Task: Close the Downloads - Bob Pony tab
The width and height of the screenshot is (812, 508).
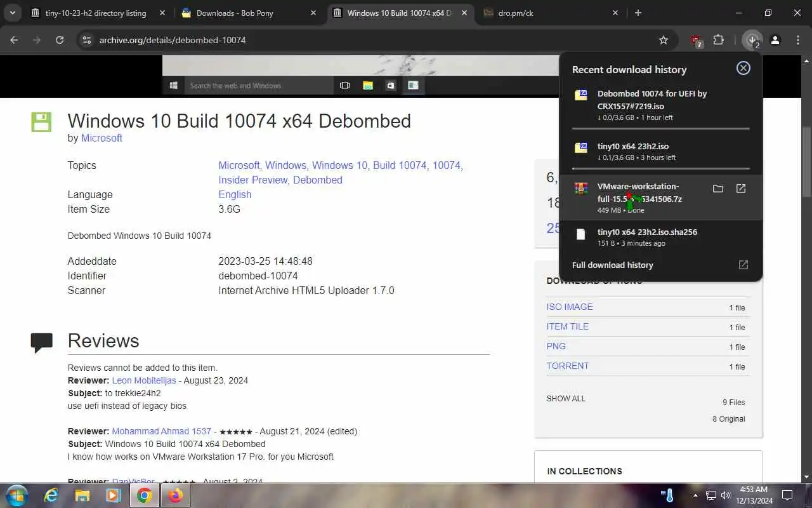Action: tap(314, 13)
